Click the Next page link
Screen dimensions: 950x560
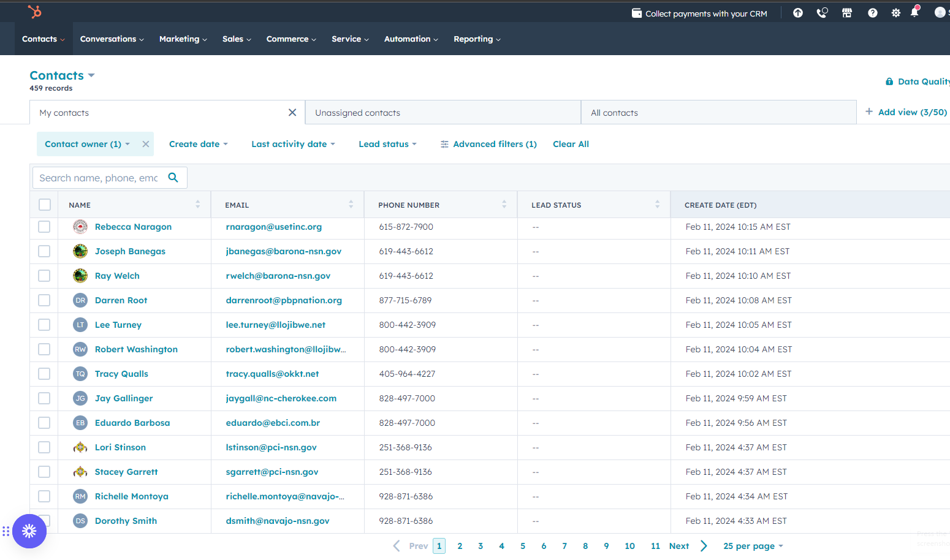[x=679, y=546]
